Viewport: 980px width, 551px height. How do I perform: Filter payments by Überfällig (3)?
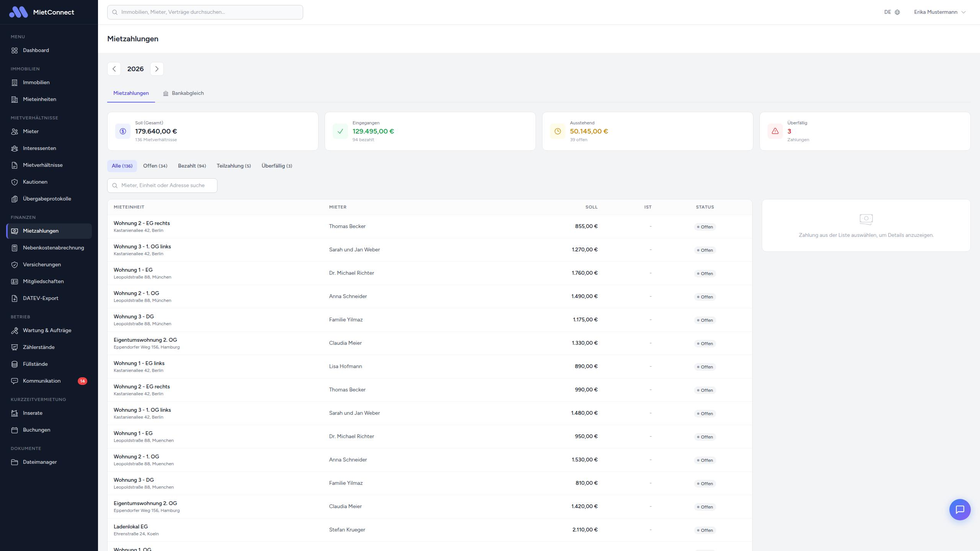pos(276,166)
